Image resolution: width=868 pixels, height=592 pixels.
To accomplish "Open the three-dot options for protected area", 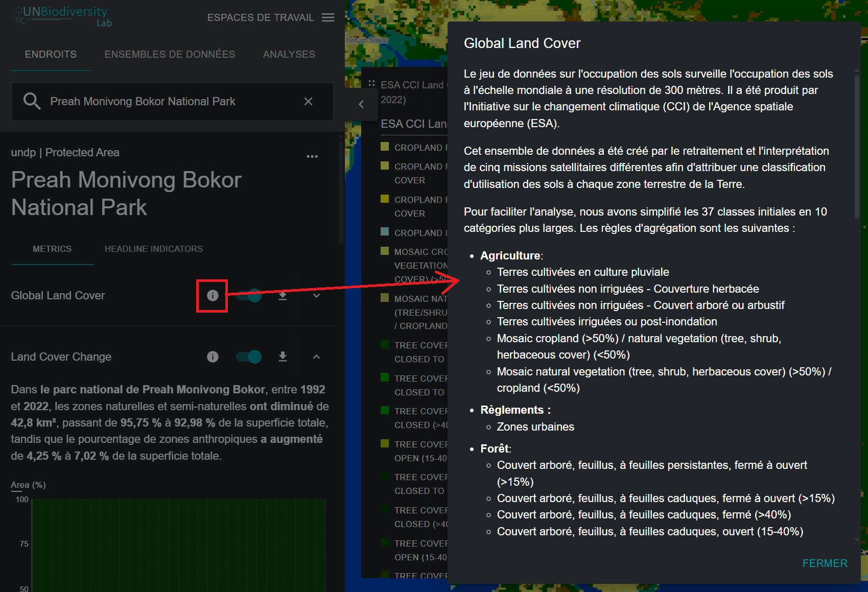I will [312, 156].
